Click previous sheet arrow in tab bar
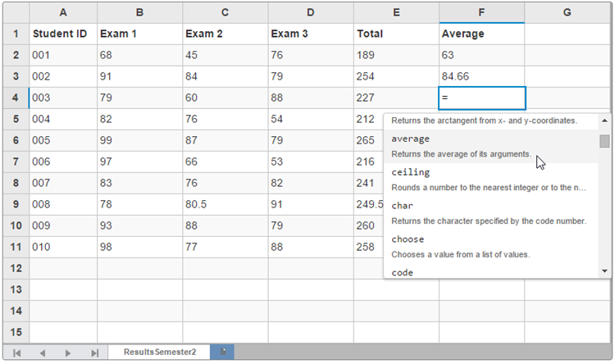The width and height of the screenshot is (615, 364). 43,353
